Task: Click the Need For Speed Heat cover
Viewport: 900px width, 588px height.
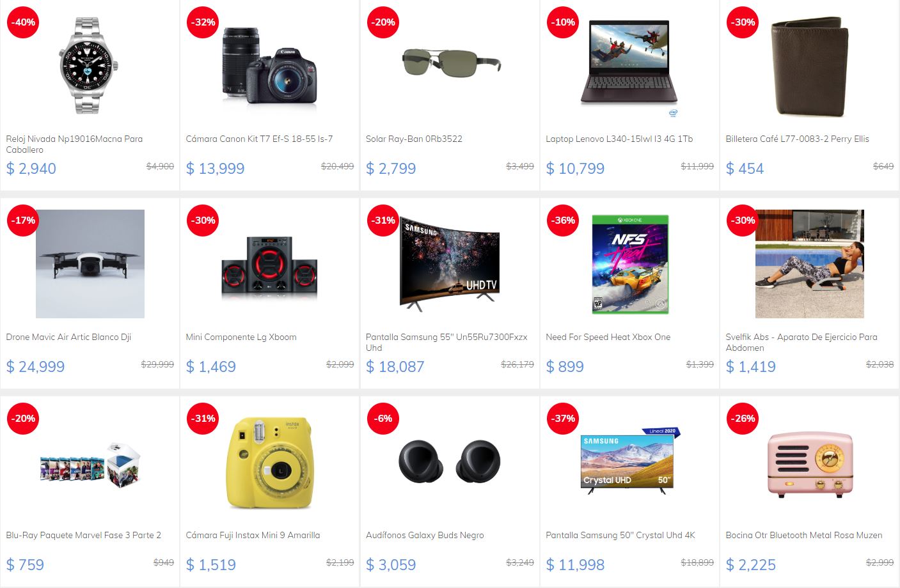Action: 630,264
